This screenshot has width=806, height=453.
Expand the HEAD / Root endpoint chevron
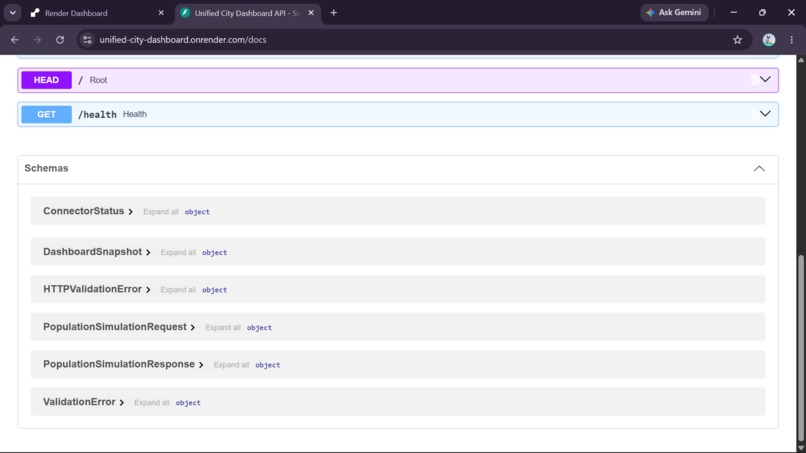click(x=765, y=80)
